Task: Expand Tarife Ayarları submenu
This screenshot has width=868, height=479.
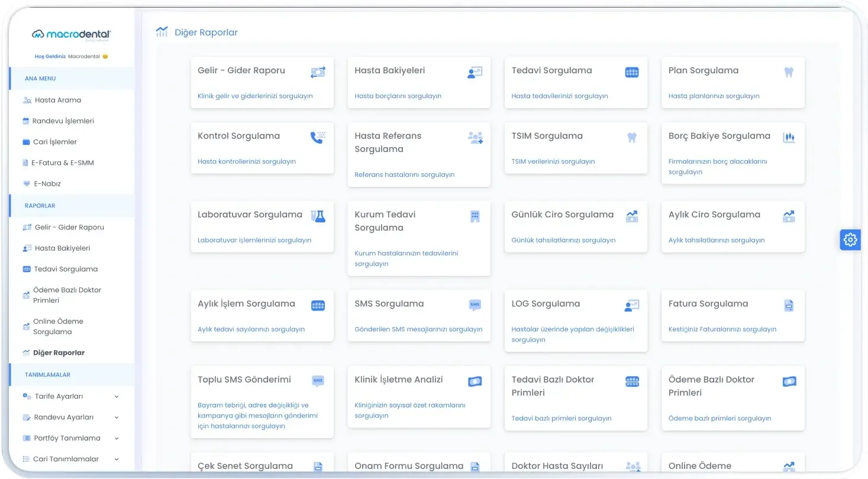Action: (117, 397)
